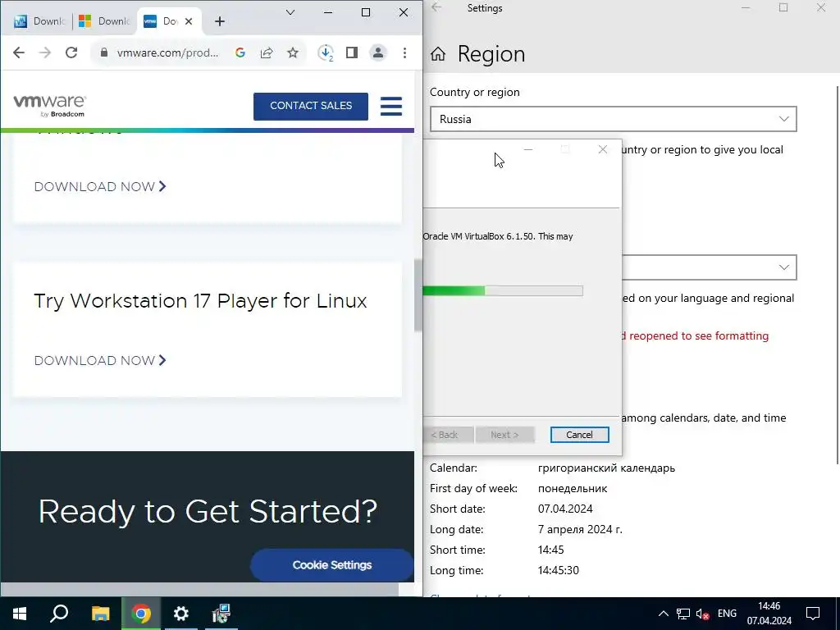Click DOWNLOAD NOW for Player for Linux

click(x=100, y=361)
